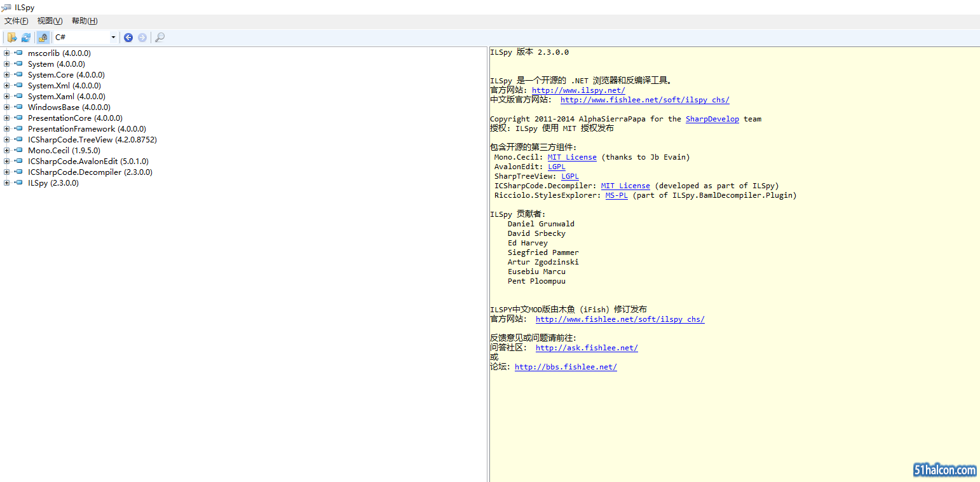This screenshot has width=980, height=482.
Task: Expand the PresentationFramework assembly node
Action: coord(6,129)
